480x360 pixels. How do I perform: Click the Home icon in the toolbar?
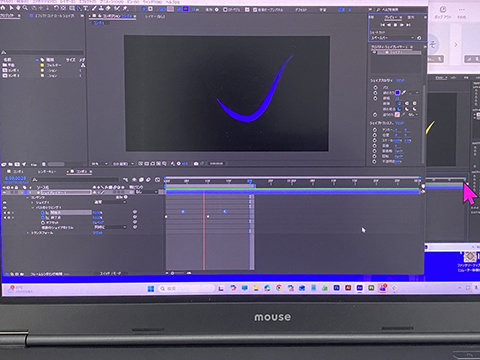point(3,8)
